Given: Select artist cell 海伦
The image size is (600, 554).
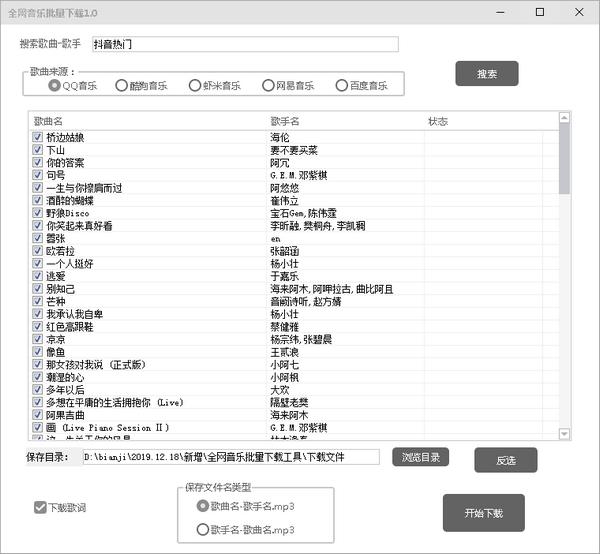Looking at the screenshot, I should point(280,137).
